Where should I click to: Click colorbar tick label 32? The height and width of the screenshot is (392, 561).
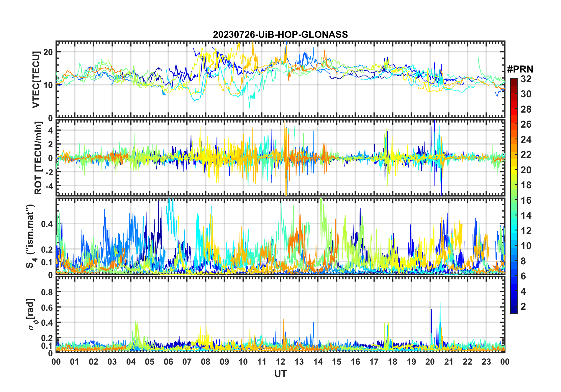click(x=526, y=79)
